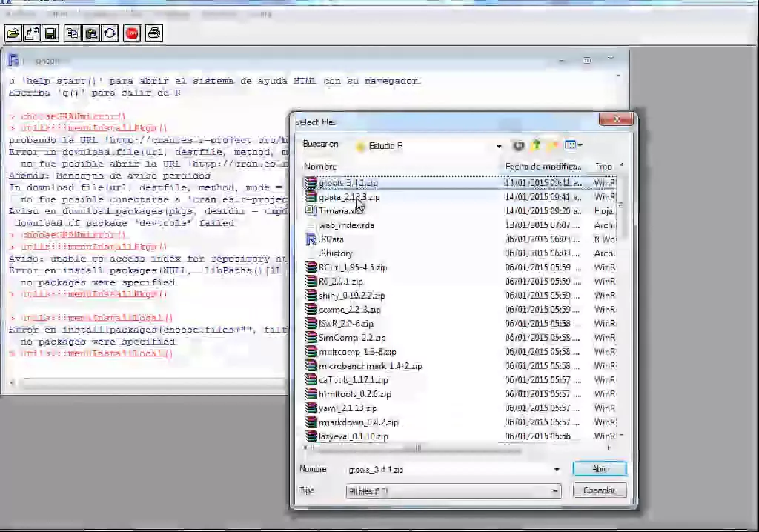Open the Nombre filename dropdown arrow
759x532 pixels.
557,470
